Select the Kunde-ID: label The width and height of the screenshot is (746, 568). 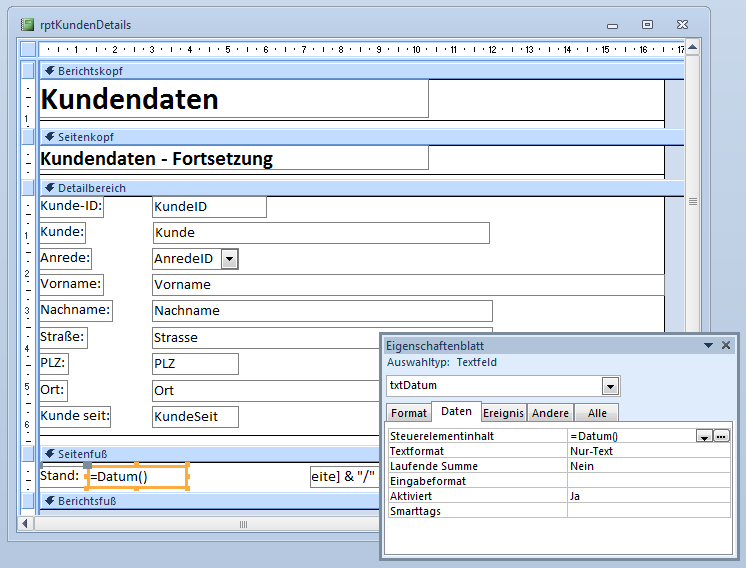71,206
